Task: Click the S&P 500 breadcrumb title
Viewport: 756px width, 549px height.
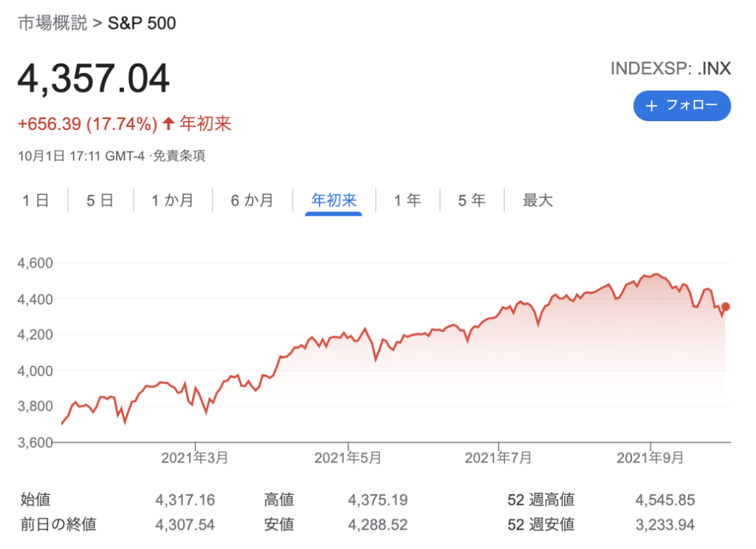Action: point(142,23)
